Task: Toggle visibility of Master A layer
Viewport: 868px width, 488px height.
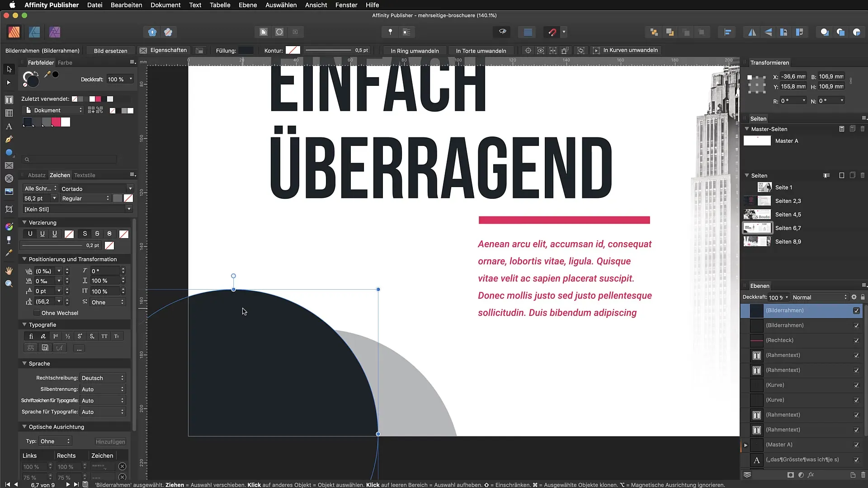Action: (x=856, y=445)
